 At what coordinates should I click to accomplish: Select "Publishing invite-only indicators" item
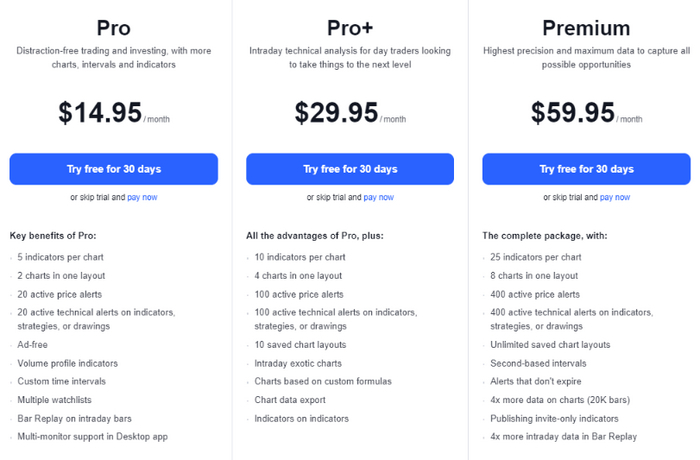coord(548,418)
